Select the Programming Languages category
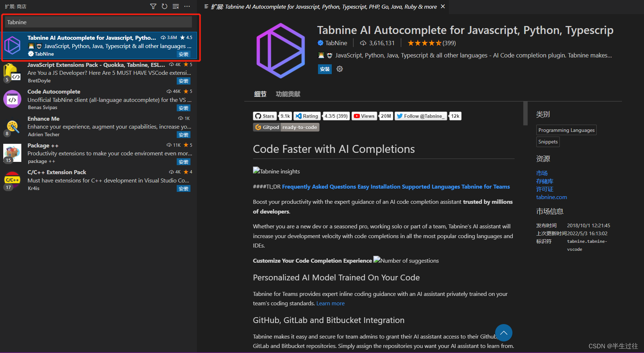The height and width of the screenshot is (353, 644). (566, 130)
